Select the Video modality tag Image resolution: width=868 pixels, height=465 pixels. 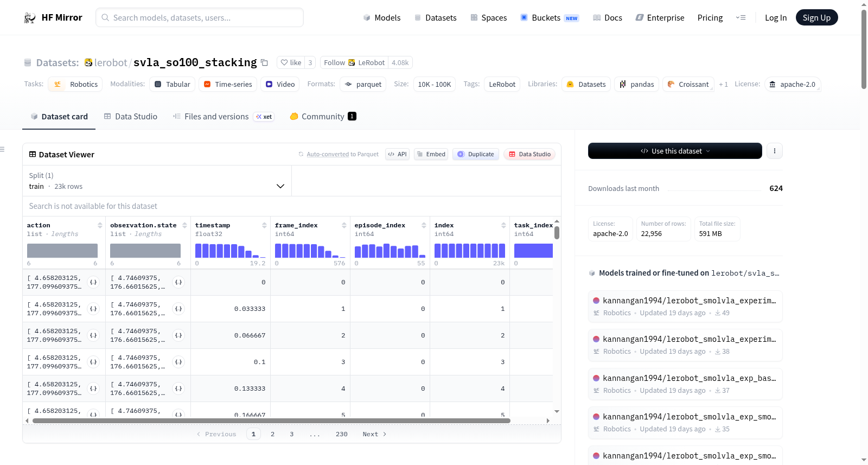point(280,84)
